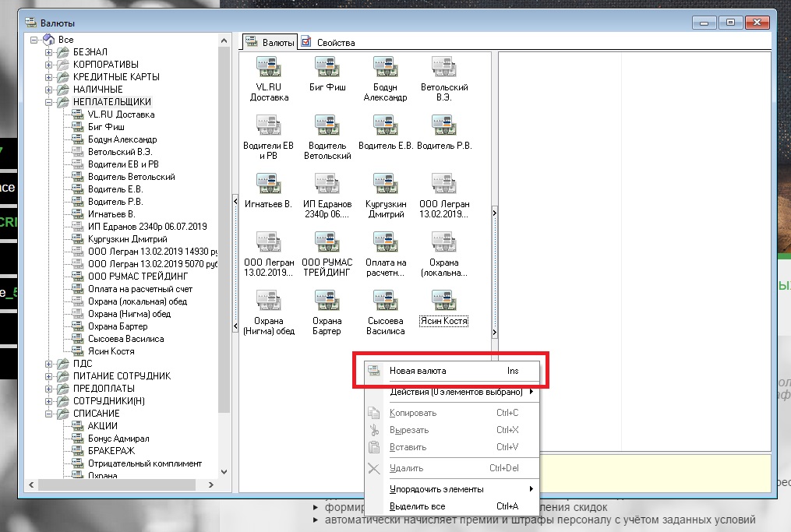Image resolution: width=791 pixels, height=532 pixels.
Task: Open the Упорядочить элементы submenu
Action: (436, 489)
